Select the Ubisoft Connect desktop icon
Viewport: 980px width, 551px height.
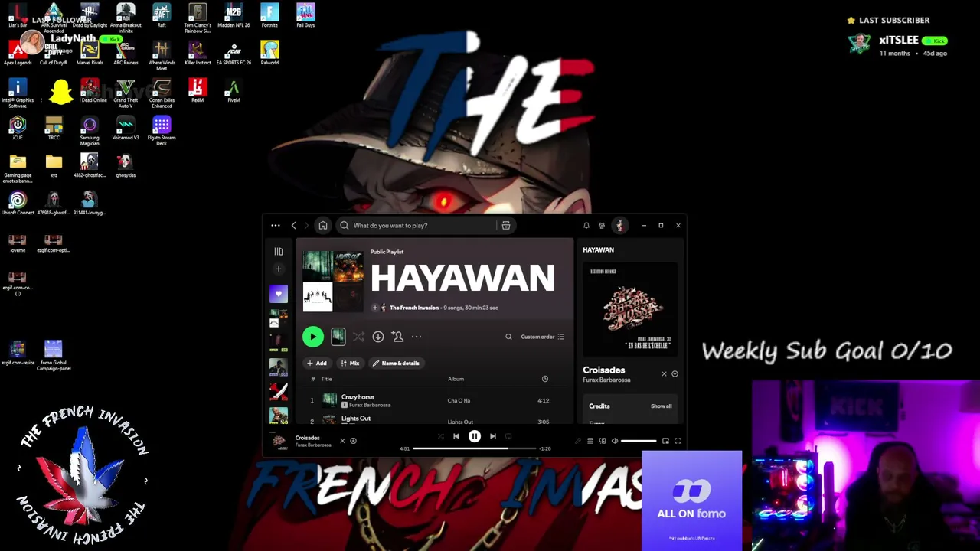[18, 203]
